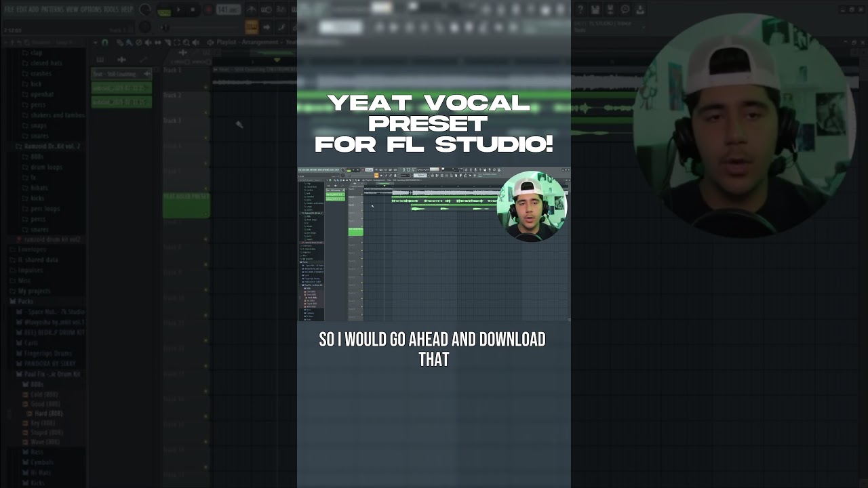Toggle the Playlist snap magnet icon
The height and width of the screenshot is (488, 868).
(x=105, y=43)
